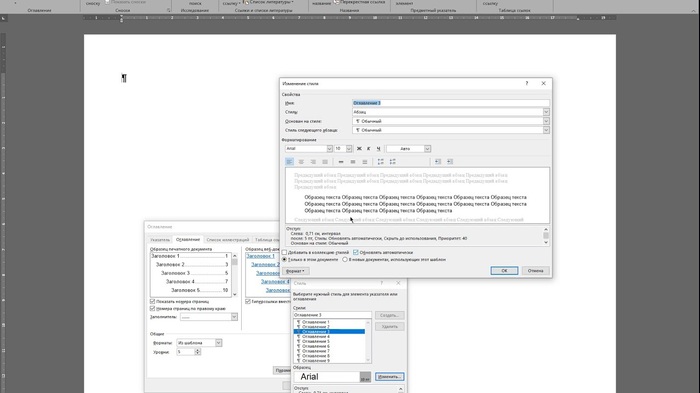Set 1.5 line spacing icon
The image size is (700, 393).
(353, 162)
